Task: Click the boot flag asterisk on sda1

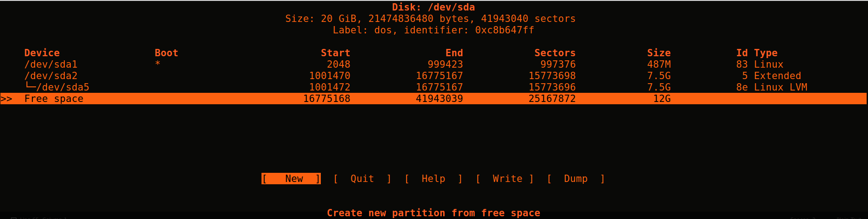Action: tap(157, 64)
